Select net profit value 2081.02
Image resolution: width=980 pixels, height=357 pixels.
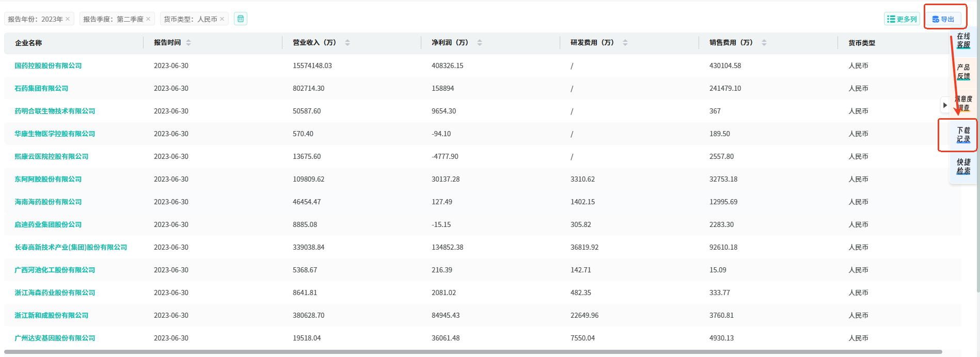coord(444,293)
